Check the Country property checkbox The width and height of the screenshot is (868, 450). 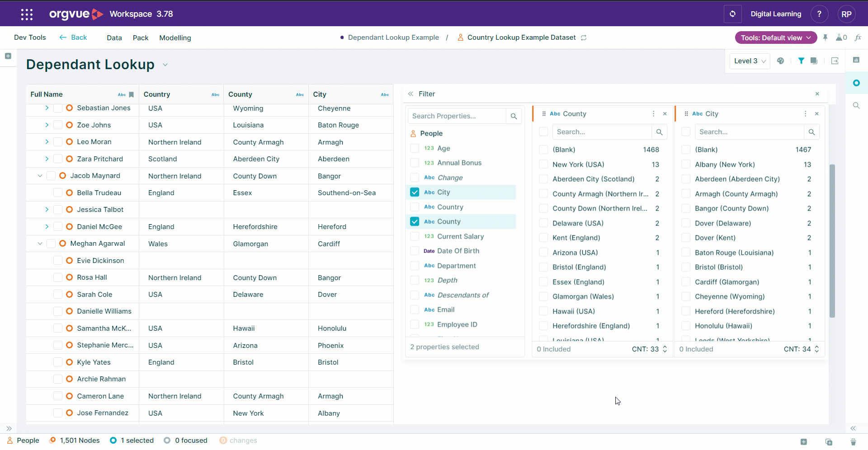tap(415, 207)
